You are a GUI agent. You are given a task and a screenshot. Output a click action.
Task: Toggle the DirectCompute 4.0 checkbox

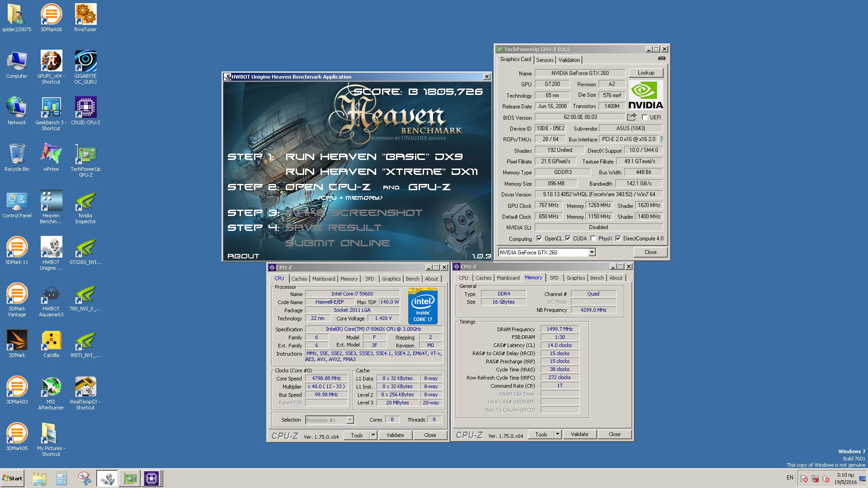coord(618,238)
